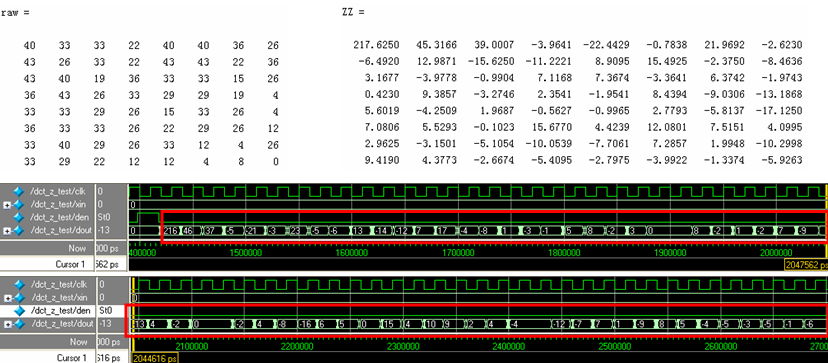Click the dout waveform value 216
This screenshot has width=828, height=363.
[171, 230]
